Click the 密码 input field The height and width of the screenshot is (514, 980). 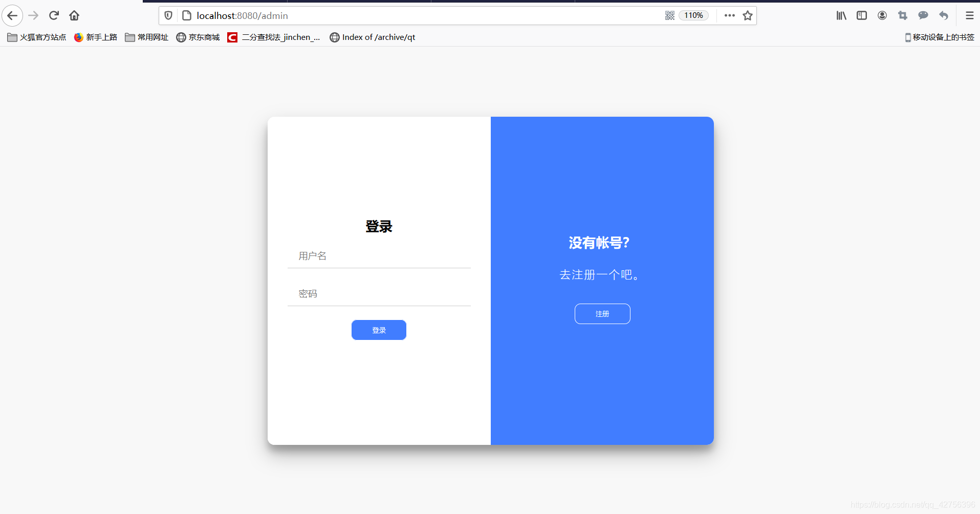tap(379, 294)
